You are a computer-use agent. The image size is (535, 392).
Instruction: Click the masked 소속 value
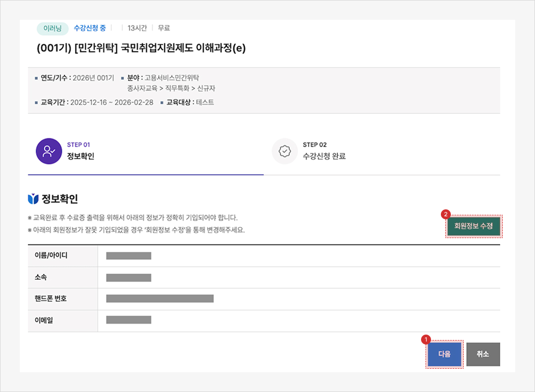tap(128, 278)
